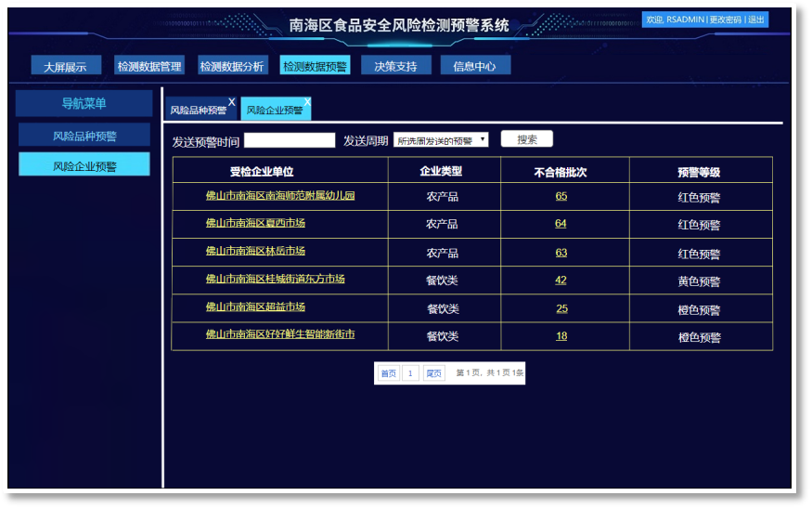Go to 检测数据分析 menu
Image resolution: width=812 pixels, height=509 pixels.
(x=232, y=66)
